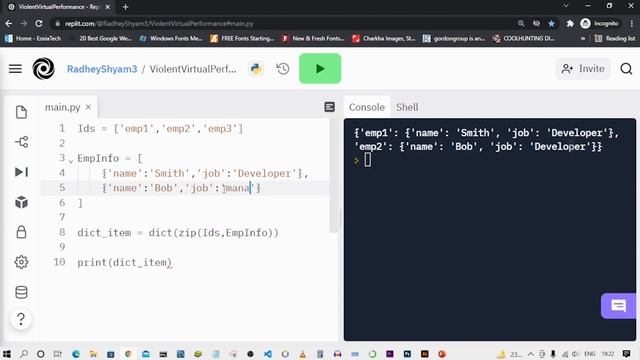This screenshot has height=360, width=640.
Task: Click the ViolentVirtualPerf... repl name
Action: coord(193,69)
